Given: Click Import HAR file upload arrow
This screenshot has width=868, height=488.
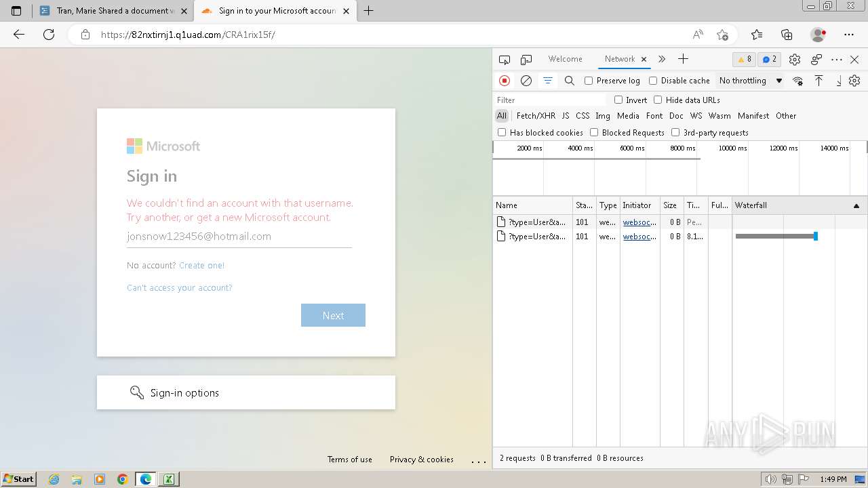Looking at the screenshot, I should (x=819, y=81).
